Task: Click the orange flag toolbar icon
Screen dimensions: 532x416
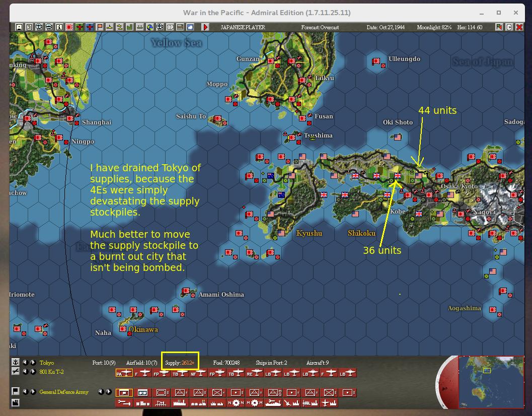Action: coord(100,27)
